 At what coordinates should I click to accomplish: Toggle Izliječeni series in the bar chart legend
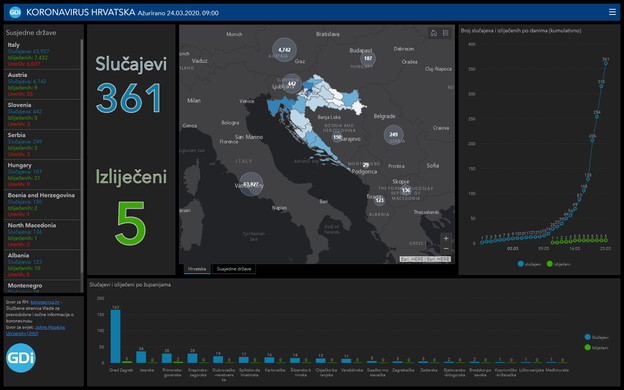pyautogui.click(x=597, y=347)
